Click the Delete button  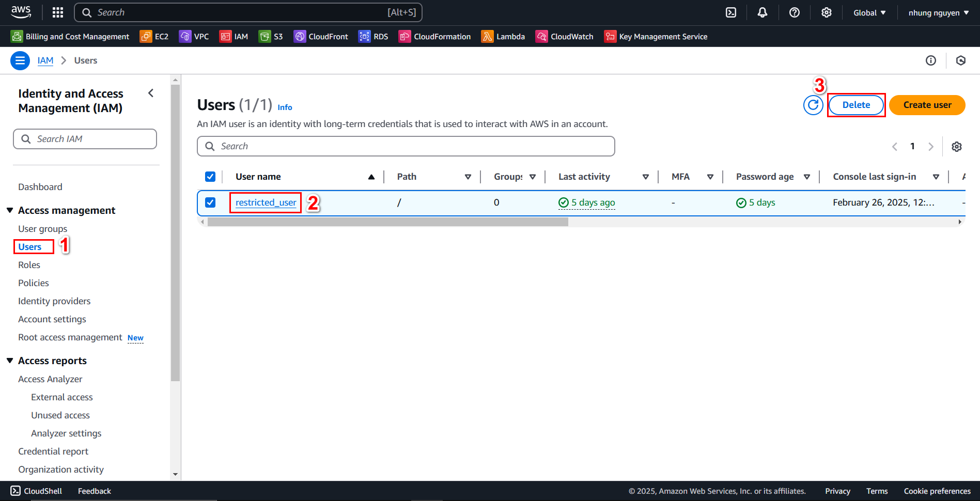856,105
